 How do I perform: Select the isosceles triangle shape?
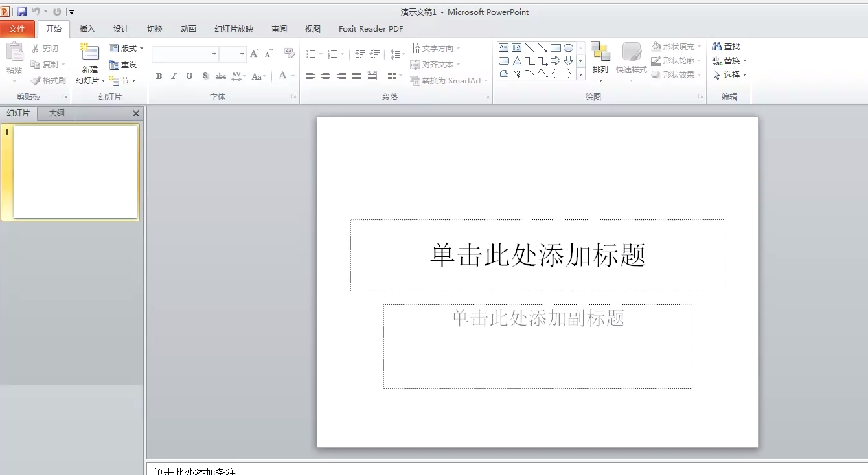[x=517, y=61]
